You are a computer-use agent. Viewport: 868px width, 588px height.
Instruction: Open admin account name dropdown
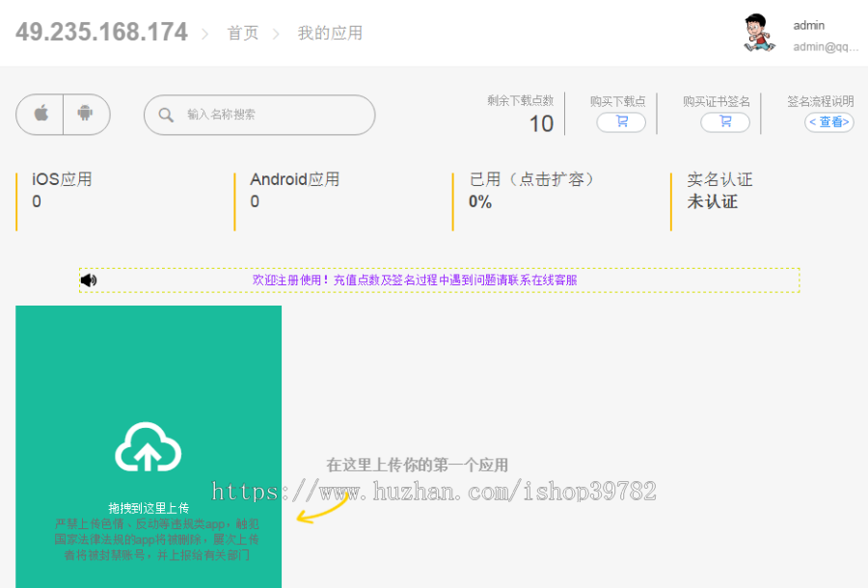[x=809, y=26]
